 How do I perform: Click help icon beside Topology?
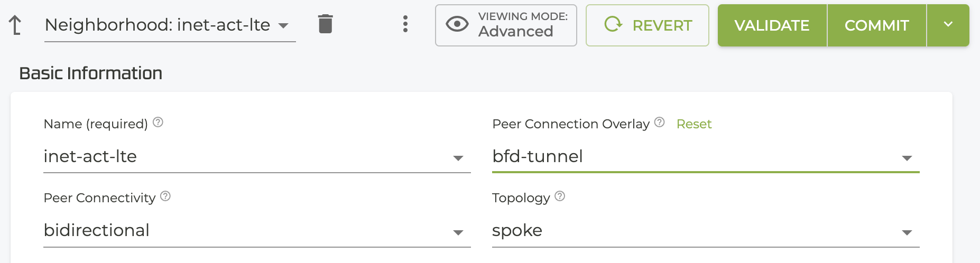tap(560, 196)
